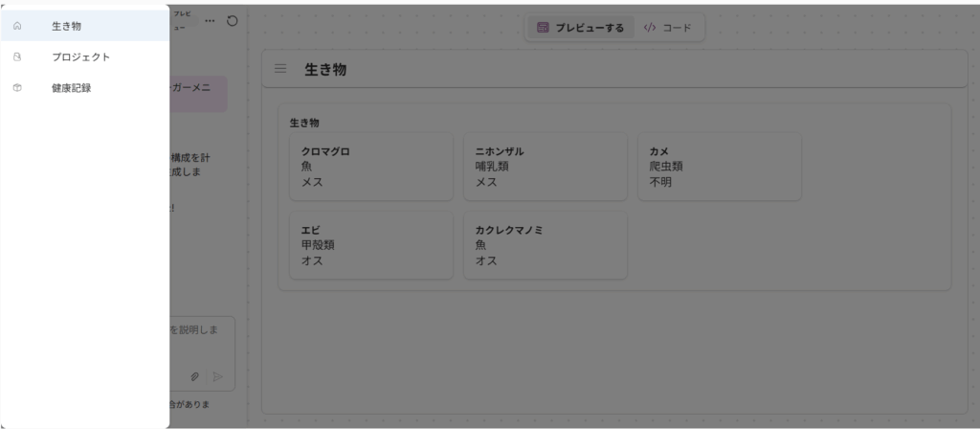Click the icon beside プロジェクト
This screenshot has width=980, height=429.
(x=17, y=57)
